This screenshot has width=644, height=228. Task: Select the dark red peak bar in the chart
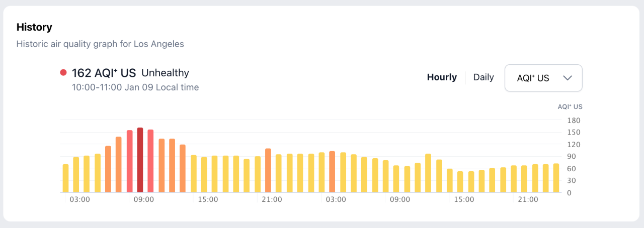point(140,160)
